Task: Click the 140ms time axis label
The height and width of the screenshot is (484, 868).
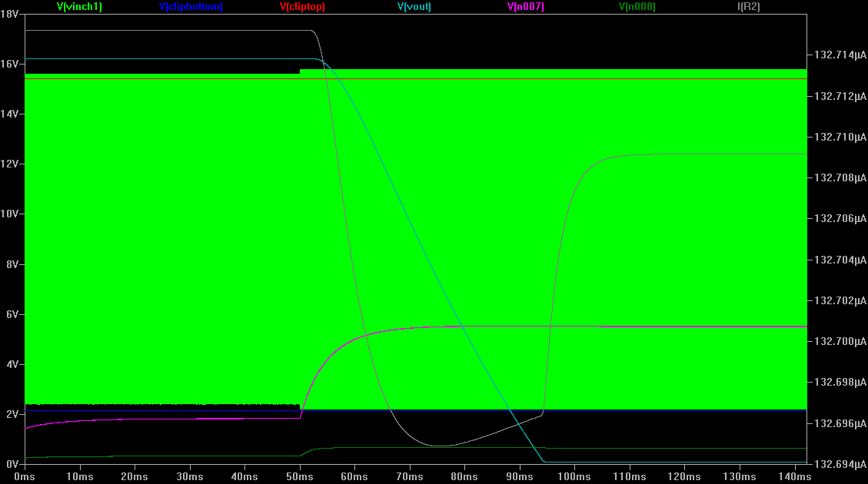Action: [794, 476]
